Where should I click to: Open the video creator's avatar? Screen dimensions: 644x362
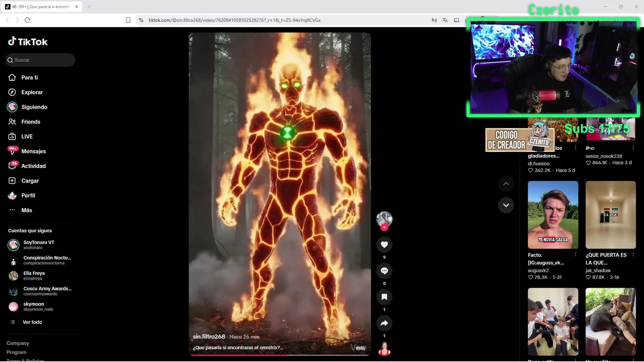384,218
